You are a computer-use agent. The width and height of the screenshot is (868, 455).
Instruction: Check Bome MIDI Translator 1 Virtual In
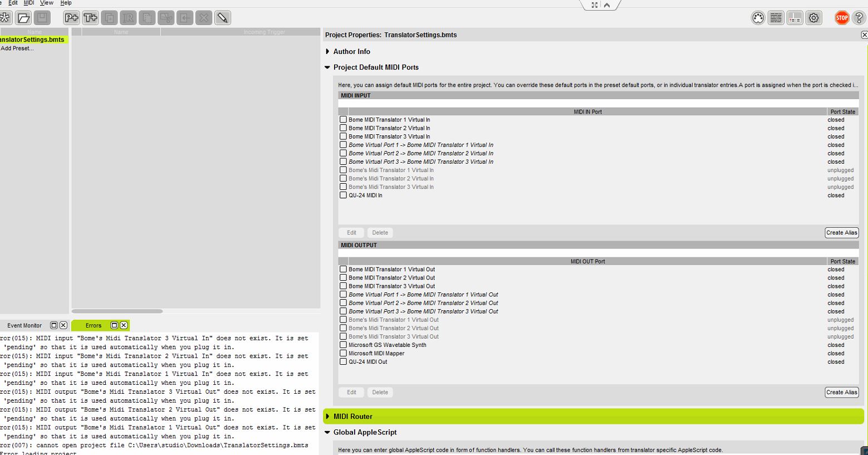[343, 119]
